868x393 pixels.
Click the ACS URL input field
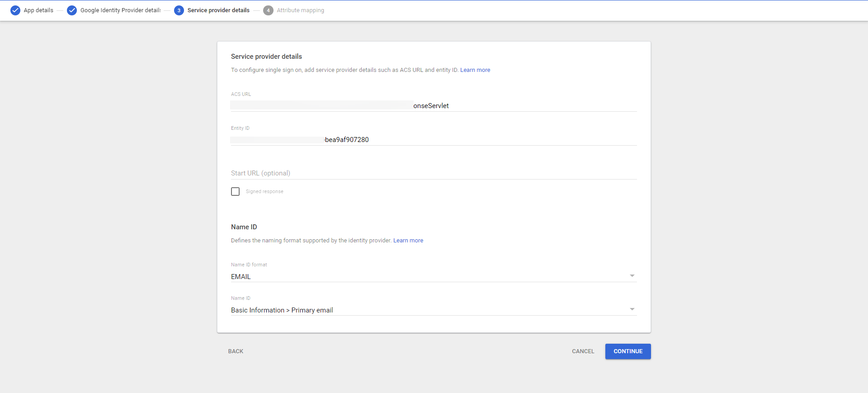[434, 106]
